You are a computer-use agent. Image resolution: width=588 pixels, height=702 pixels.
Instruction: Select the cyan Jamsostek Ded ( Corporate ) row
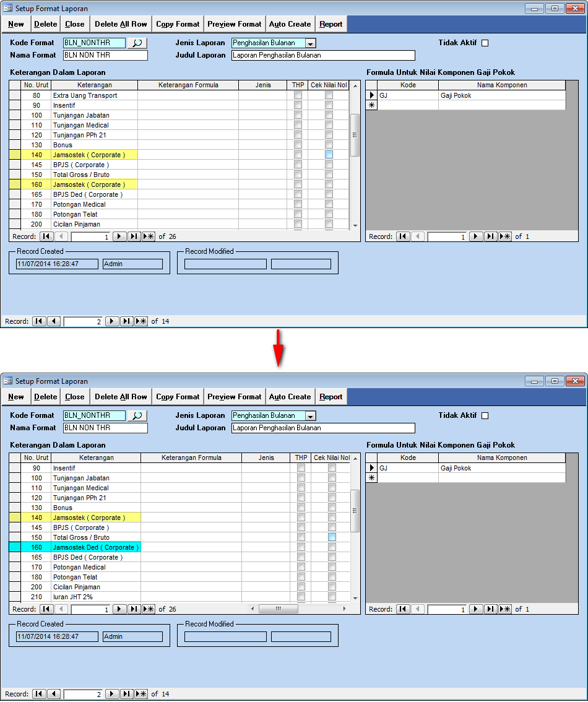(96, 547)
